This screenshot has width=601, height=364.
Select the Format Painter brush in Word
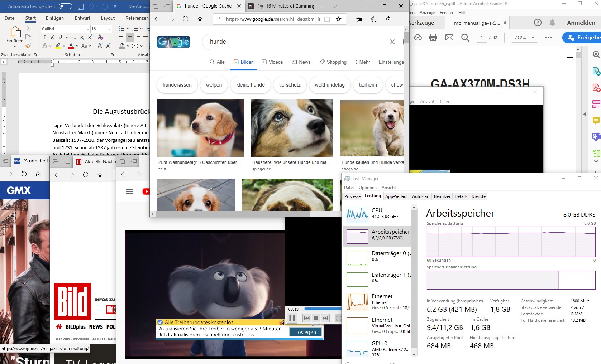(x=28, y=45)
